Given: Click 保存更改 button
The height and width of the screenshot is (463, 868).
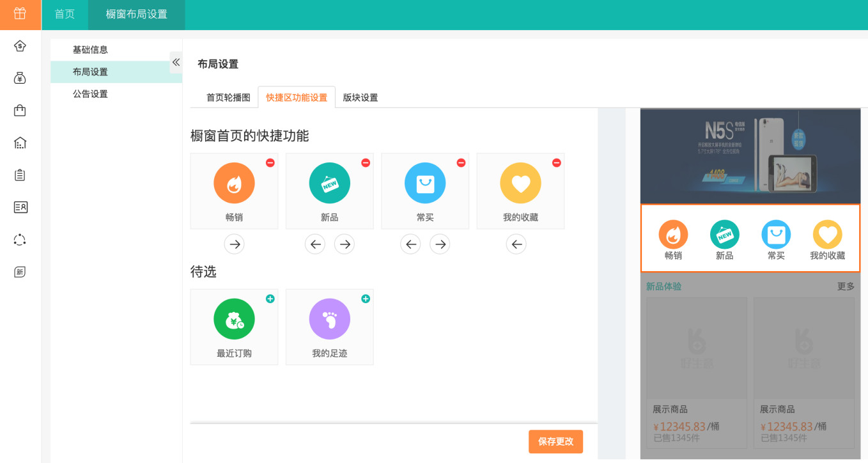Looking at the screenshot, I should click(555, 441).
